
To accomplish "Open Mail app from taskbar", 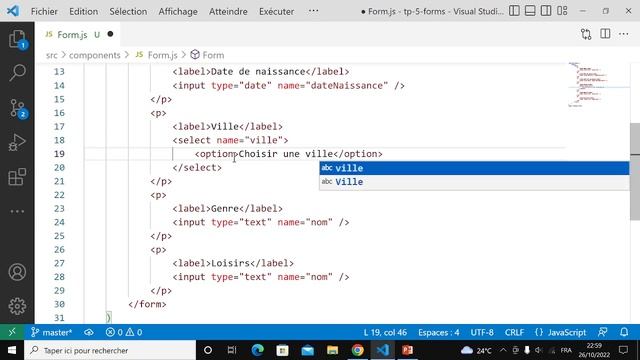I will [307, 350].
